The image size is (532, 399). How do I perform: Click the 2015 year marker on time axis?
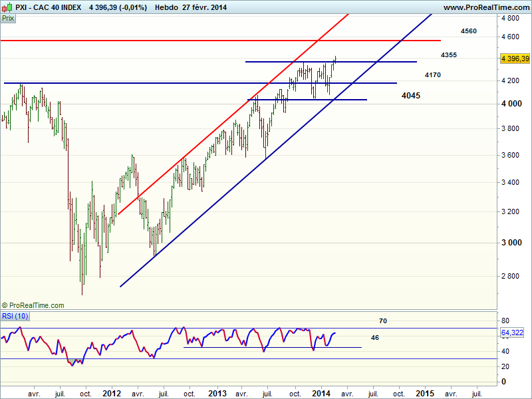tap(425, 393)
